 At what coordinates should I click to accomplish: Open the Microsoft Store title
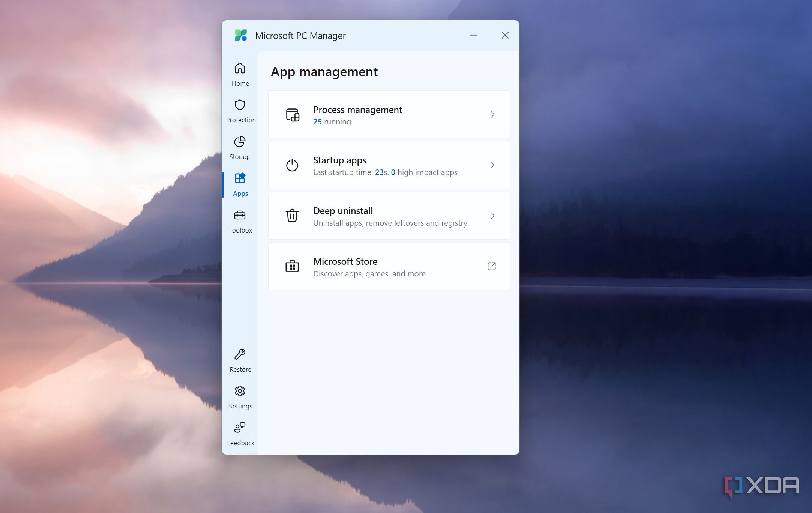click(345, 261)
